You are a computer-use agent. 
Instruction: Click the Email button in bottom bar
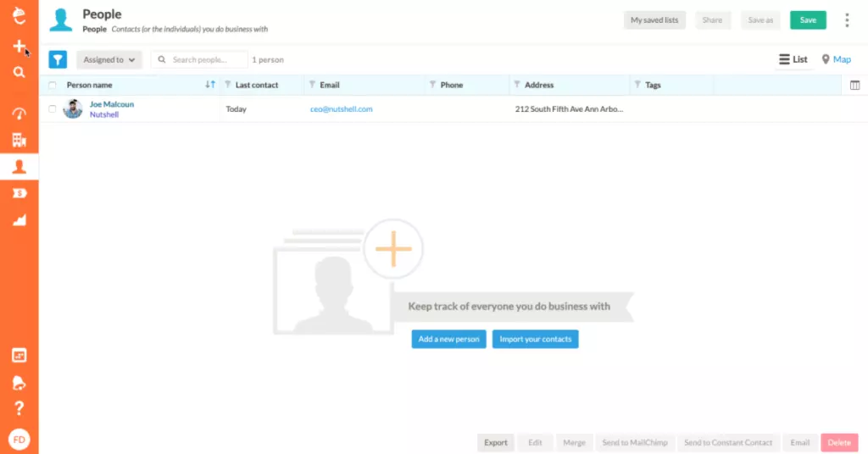(x=800, y=442)
